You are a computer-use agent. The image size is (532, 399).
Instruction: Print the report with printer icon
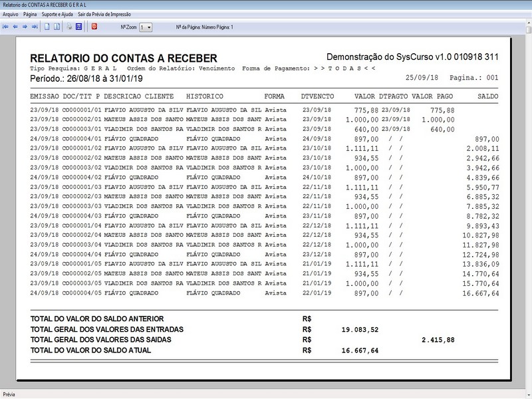[x=69, y=27]
